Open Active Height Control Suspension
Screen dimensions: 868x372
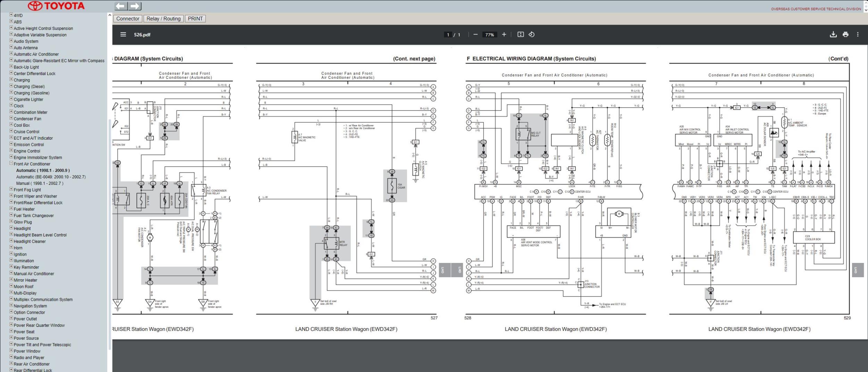(x=43, y=28)
